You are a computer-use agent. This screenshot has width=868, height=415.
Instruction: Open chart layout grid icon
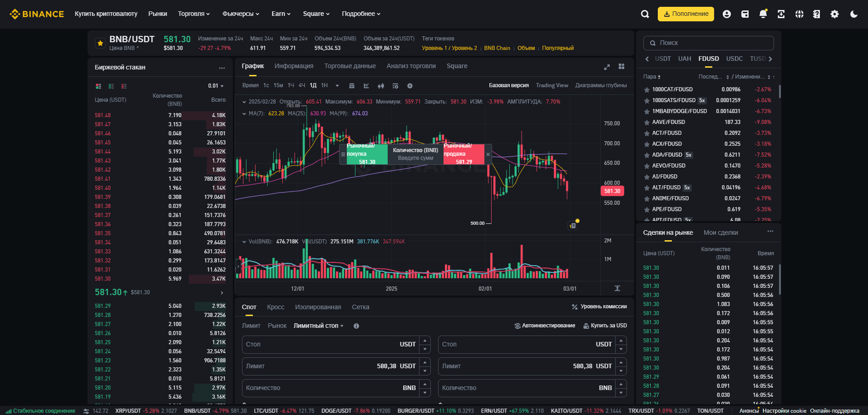(621, 66)
